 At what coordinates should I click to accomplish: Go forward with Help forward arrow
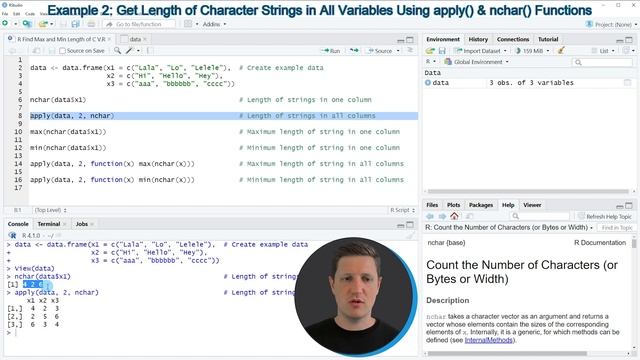(x=442, y=216)
